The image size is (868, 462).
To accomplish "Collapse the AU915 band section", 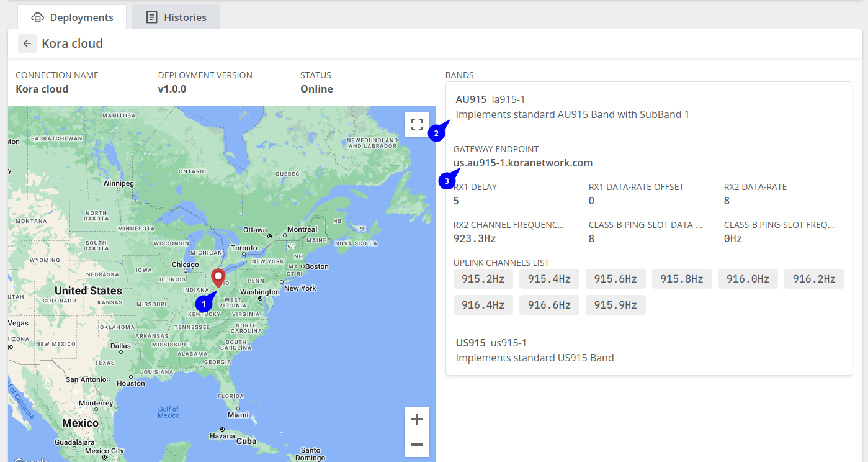I will 648,107.
